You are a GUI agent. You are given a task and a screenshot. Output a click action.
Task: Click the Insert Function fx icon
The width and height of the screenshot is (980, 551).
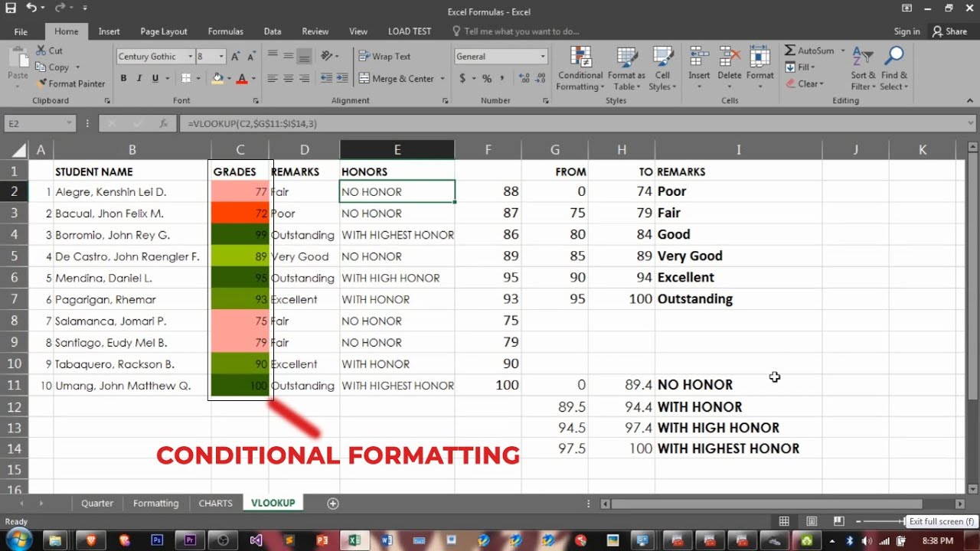[163, 123]
